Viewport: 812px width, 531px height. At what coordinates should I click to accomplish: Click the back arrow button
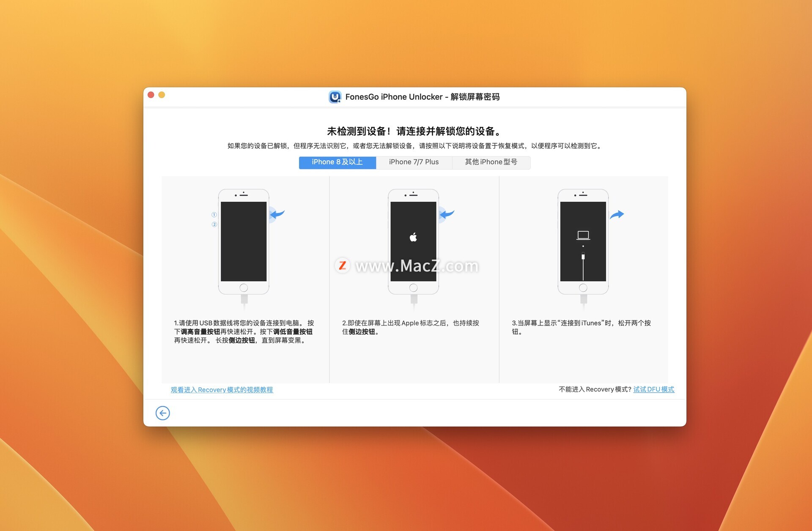[163, 413]
